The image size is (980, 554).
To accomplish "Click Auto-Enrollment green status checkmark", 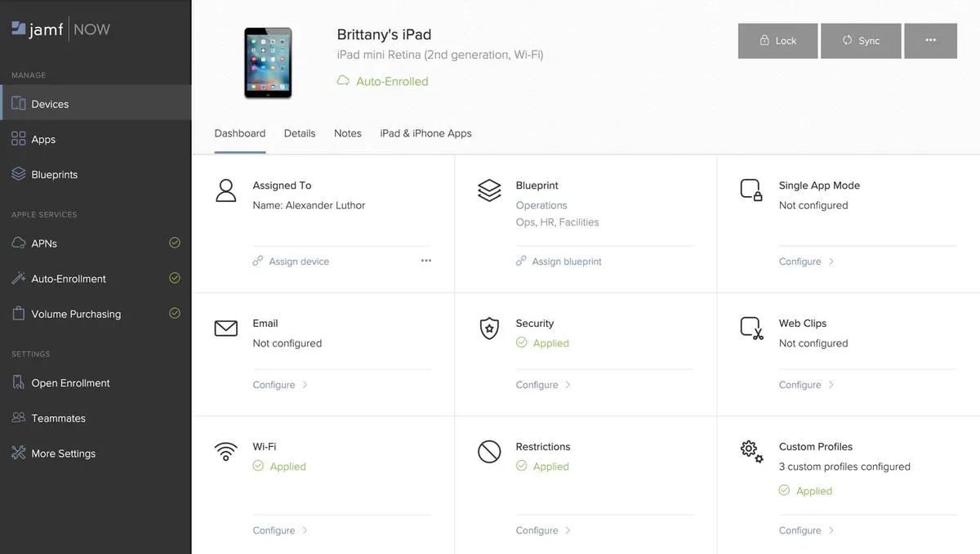I will (174, 278).
